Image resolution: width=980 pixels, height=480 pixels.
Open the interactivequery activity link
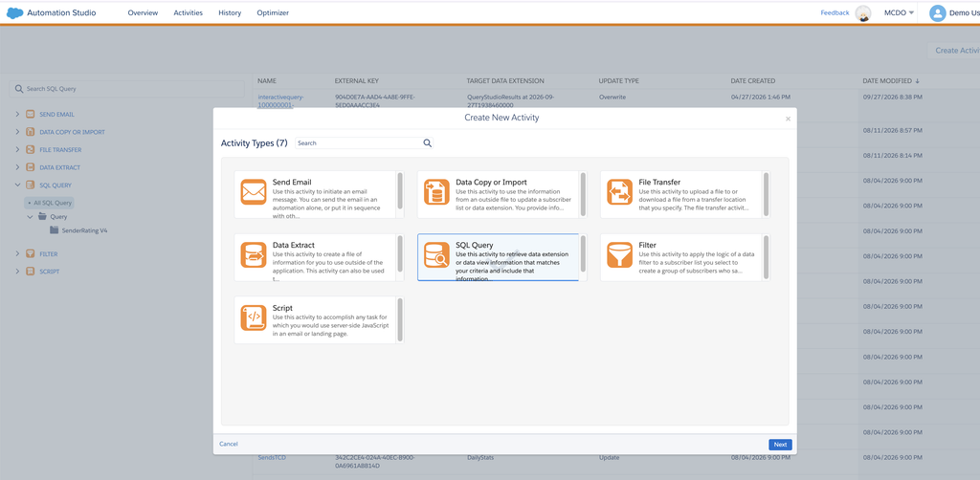tap(280, 101)
